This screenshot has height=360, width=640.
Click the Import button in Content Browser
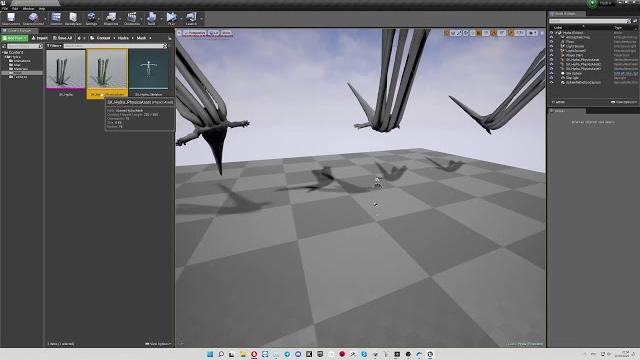pyautogui.click(x=40, y=38)
